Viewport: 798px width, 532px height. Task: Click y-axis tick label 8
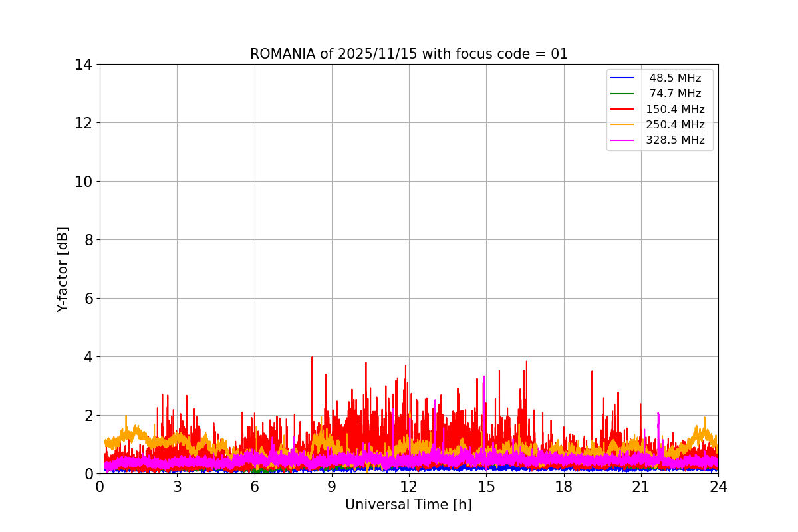coord(88,240)
